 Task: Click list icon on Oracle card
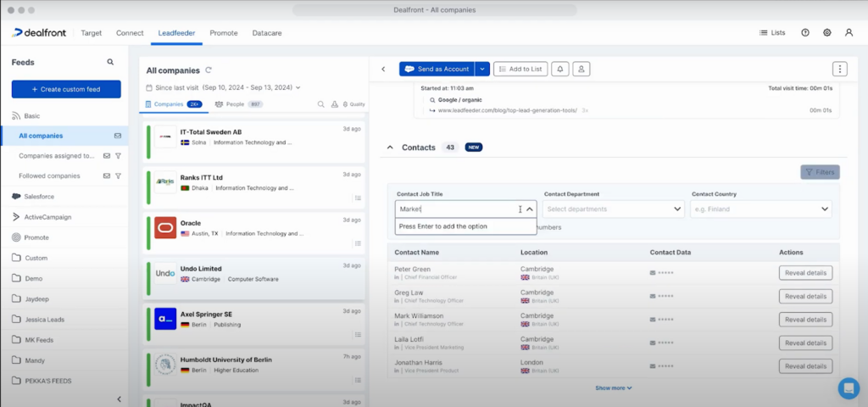click(358, 243)
